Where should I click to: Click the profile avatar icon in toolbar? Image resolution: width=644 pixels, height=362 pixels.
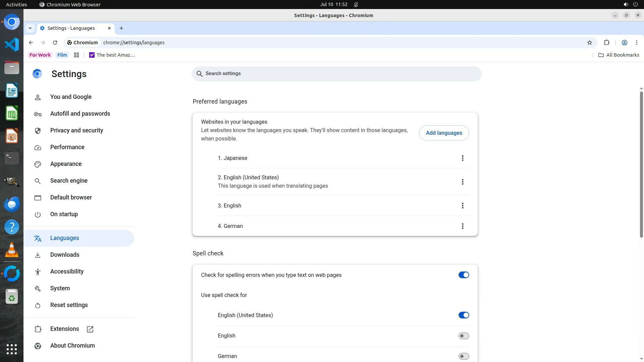tap(624, 43)
